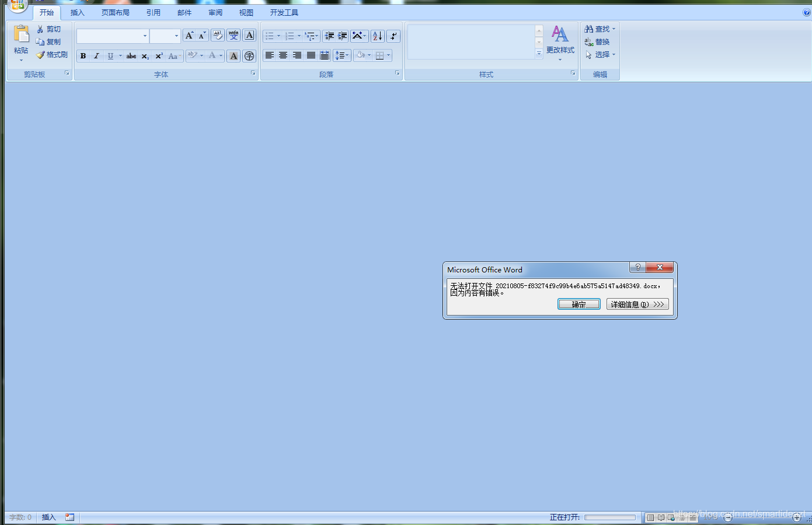Screen dimensions: 812x525
Task: Click the Sort A-Z icon
Action: coord(378,36)
